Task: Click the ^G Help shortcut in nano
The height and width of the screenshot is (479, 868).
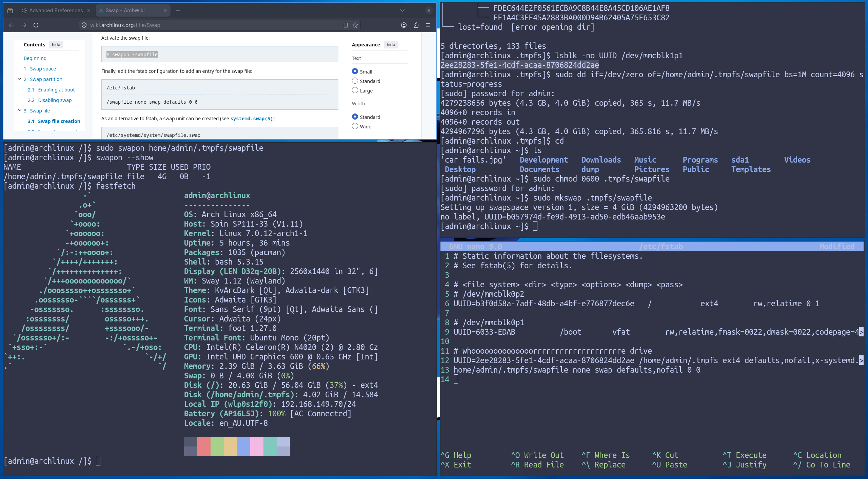Action: coord(456,455)
